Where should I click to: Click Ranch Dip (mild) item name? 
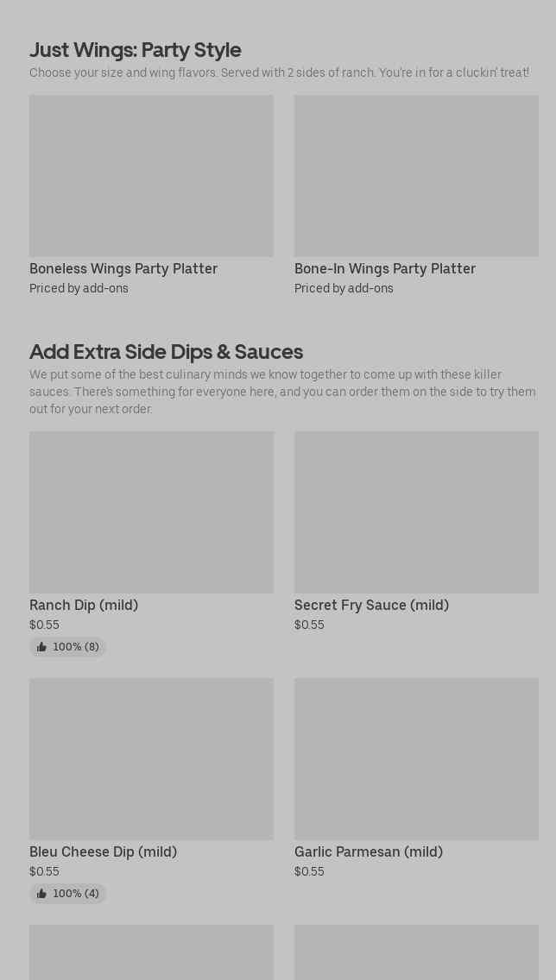point(84,605)
